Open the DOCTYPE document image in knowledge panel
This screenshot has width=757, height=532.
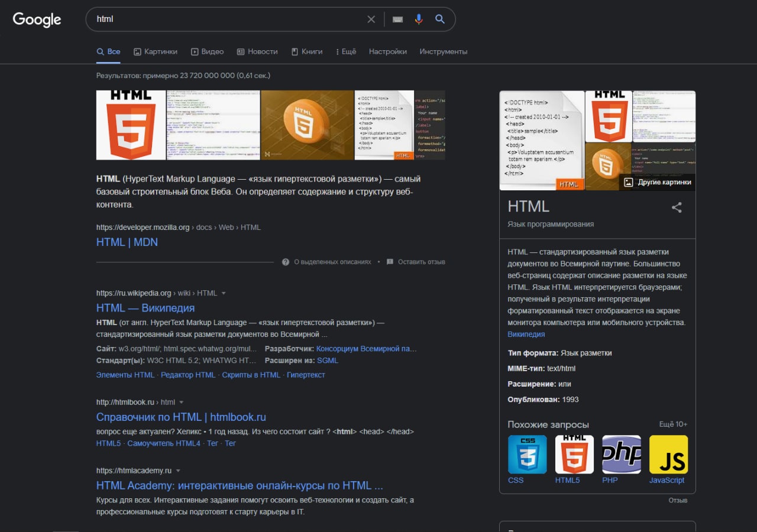click(542, 140)
